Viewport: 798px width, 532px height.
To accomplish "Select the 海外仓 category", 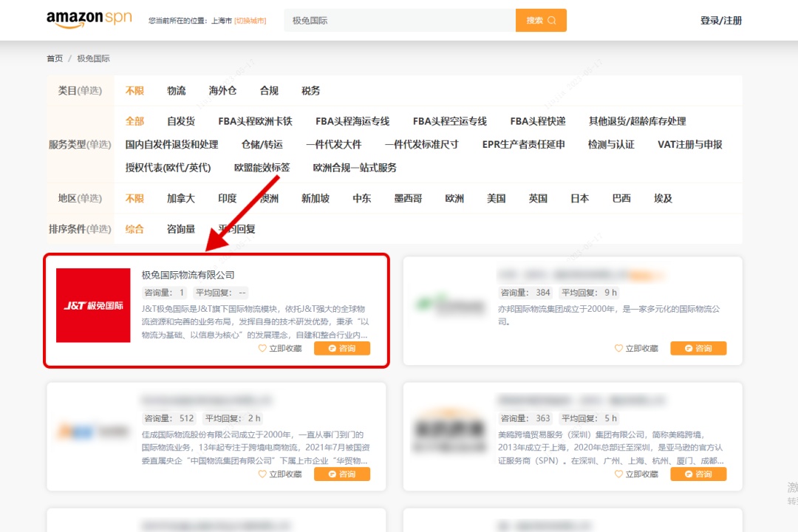I will click(x=222, y=91).
